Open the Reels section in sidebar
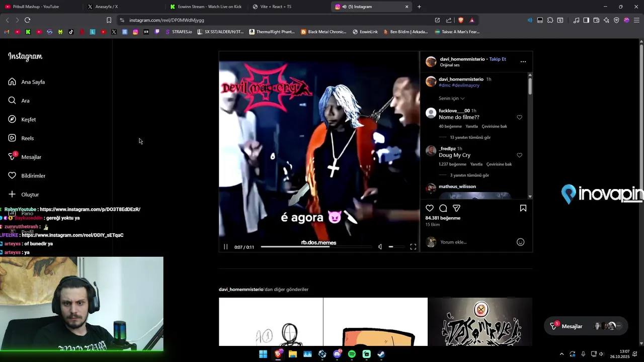The height and width of the screenshot is (362, 644). [21, 138]
